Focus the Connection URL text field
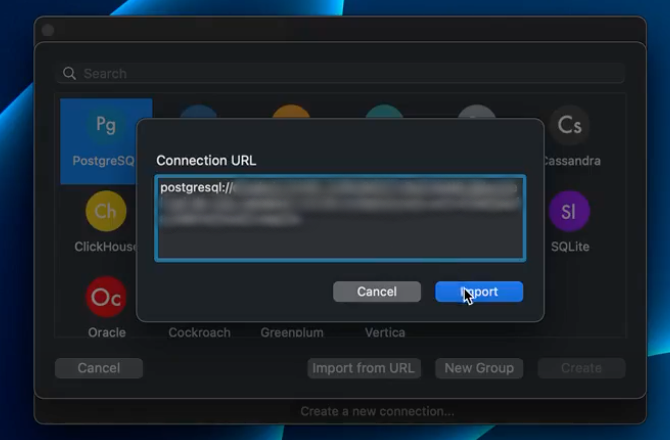 340,218
